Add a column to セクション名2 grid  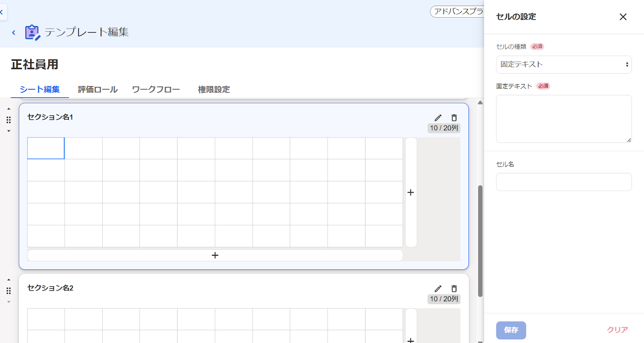[411, 326]
